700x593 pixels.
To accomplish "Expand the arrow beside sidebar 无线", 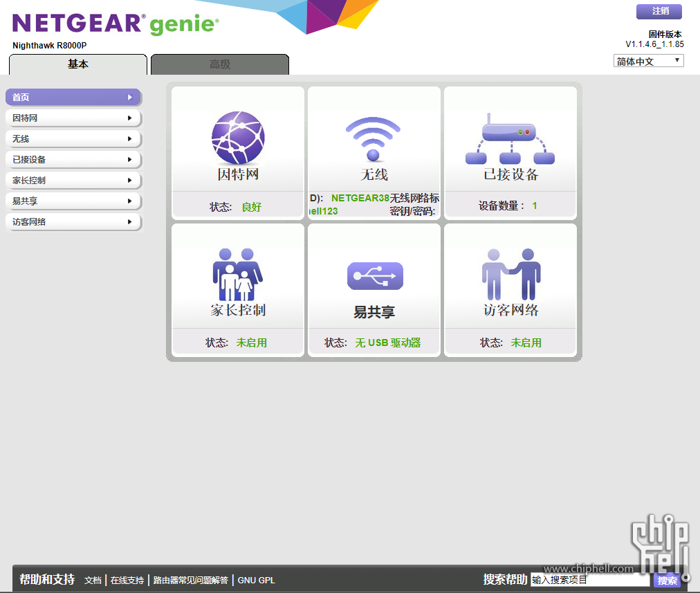I will [130, 139].
